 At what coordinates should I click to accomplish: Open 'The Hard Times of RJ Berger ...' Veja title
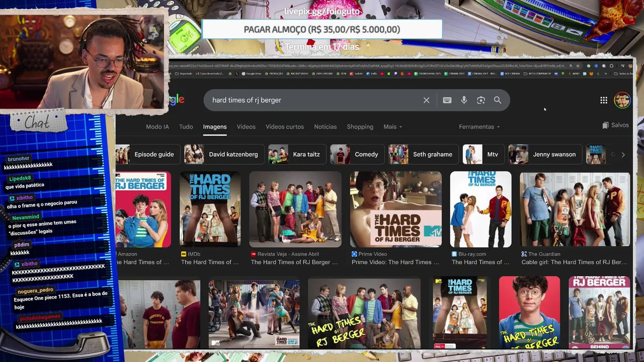click(294, 262)
